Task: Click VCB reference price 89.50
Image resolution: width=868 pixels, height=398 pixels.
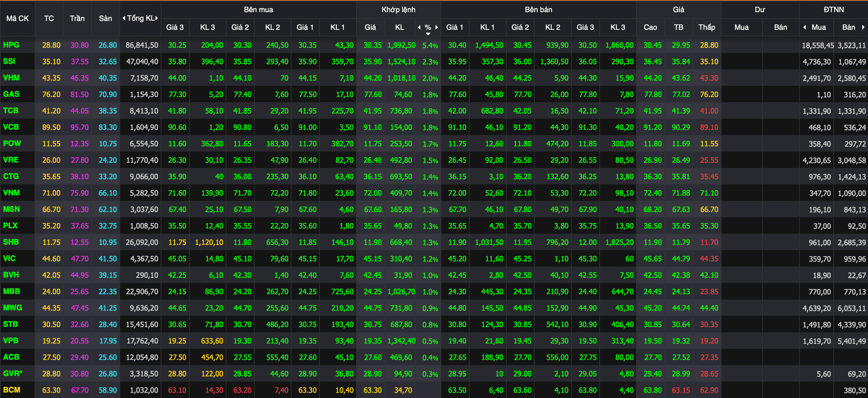Action: tap(51, 127)
